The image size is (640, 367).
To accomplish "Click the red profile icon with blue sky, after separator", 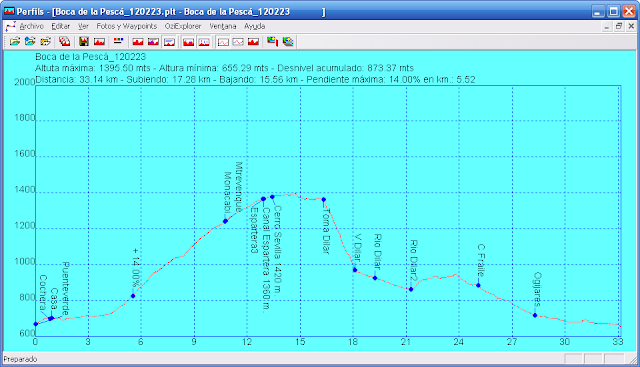I will pyautogui.click(x=188, y=42).
